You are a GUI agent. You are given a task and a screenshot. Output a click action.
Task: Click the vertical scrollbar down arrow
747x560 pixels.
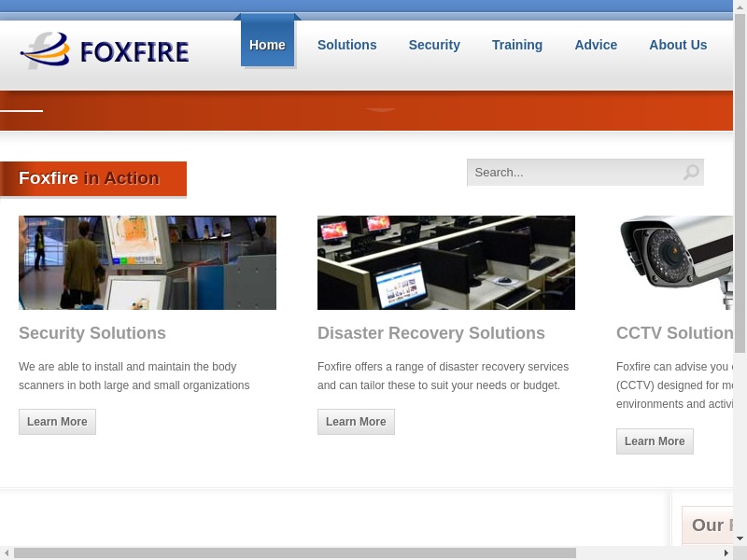click(740, 539)
